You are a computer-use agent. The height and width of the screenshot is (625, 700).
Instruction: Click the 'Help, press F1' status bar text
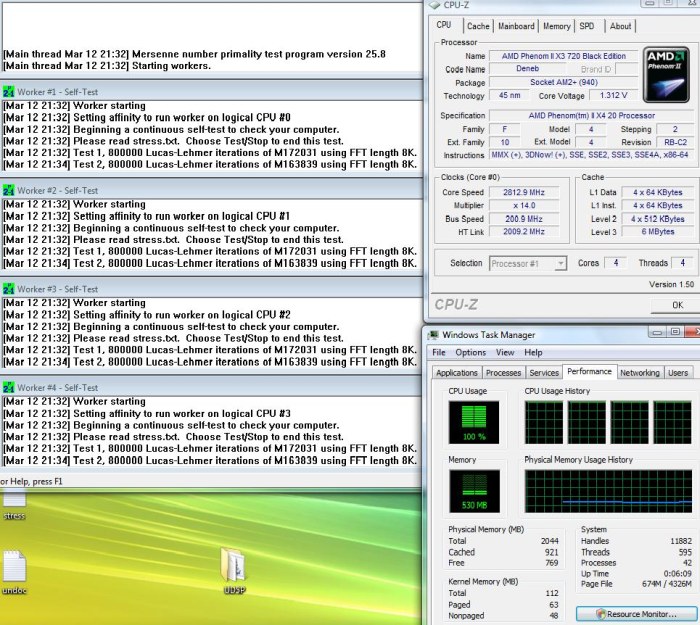coord(36,481)
